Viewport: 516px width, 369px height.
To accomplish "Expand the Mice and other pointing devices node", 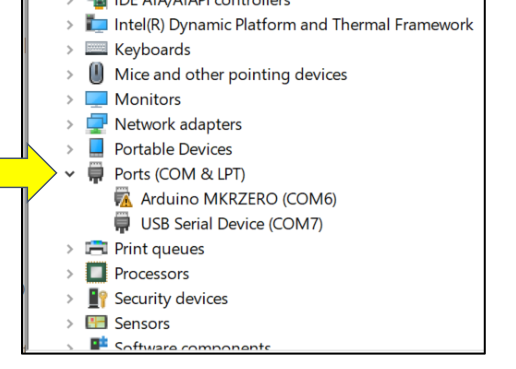I will click(70, 74).
